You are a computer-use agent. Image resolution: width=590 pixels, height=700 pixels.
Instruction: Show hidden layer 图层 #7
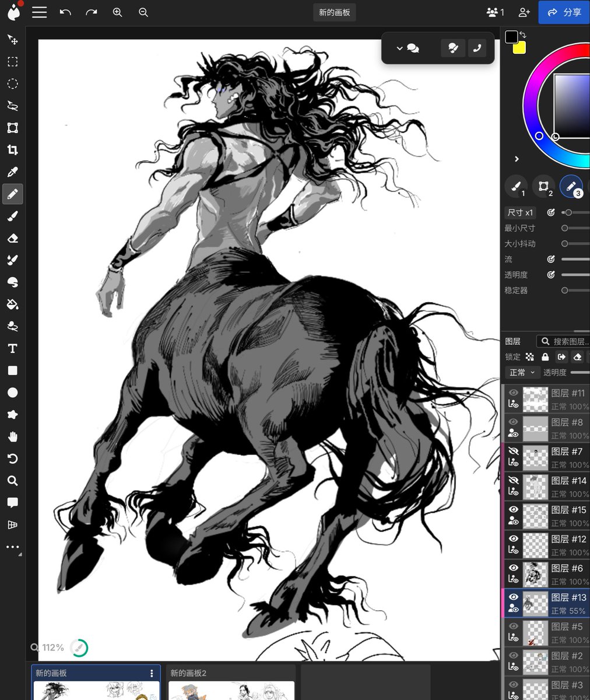[x=513, y=451]
